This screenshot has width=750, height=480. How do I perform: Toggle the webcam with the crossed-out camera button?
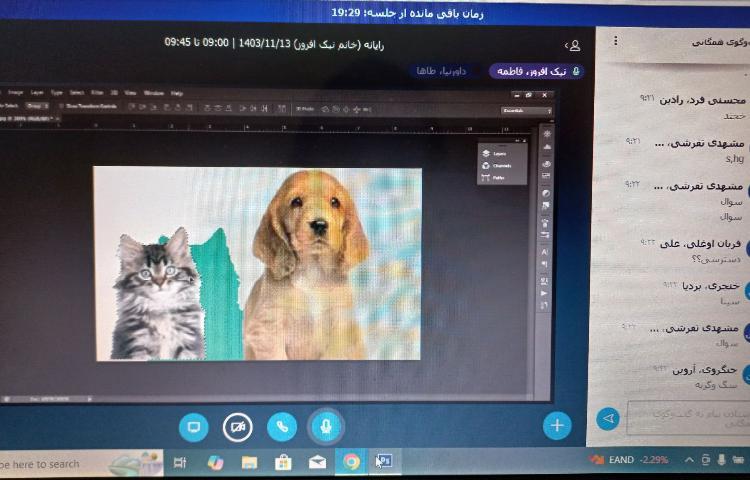point(238,427)
